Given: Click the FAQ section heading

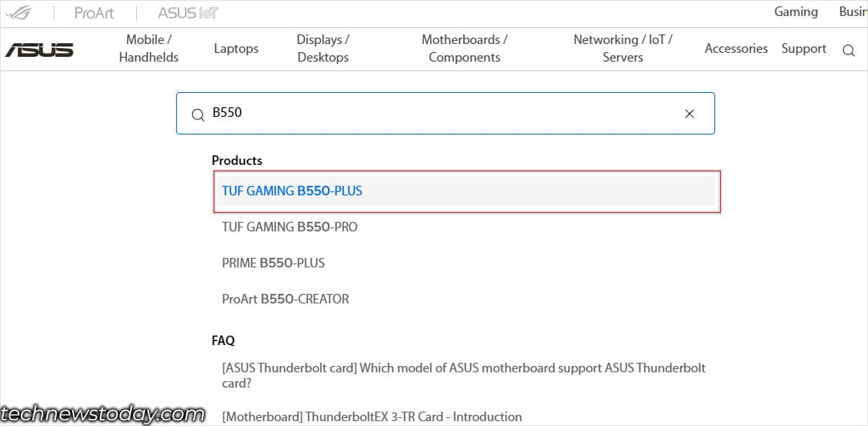Looking at the screenshot, I should (223, 340).
